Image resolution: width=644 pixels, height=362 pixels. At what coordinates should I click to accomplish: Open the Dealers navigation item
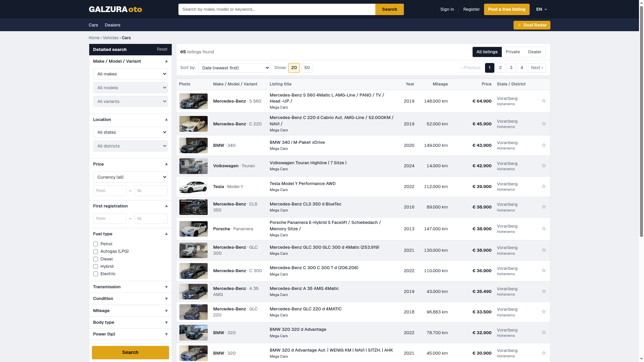pos(112,25)
